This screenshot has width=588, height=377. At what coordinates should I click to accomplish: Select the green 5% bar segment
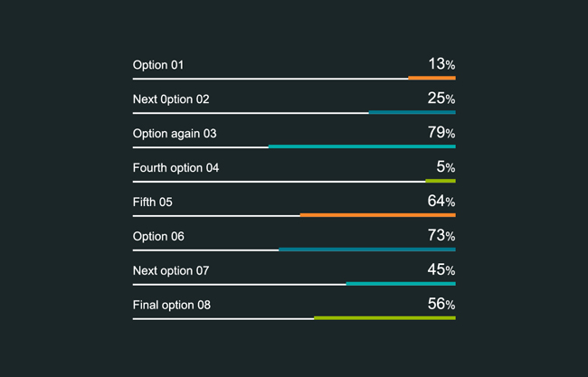pyautogui.click(x=441, y=181)
